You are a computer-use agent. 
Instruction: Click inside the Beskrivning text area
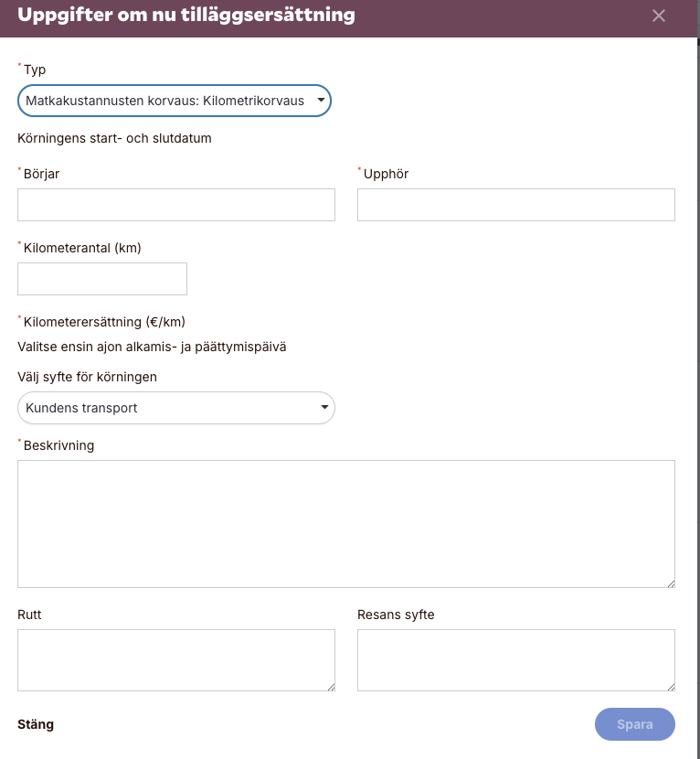[346, 524]
